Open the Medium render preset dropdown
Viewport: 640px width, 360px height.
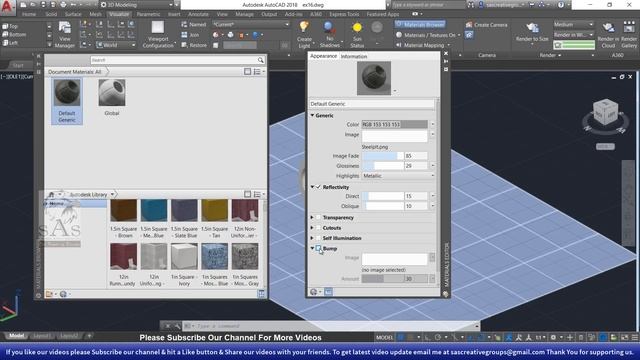tap(573, 24)
